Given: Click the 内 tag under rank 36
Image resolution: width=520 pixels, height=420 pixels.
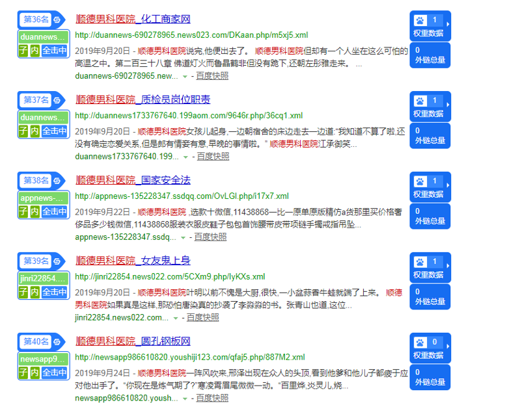Looking at the screenshot, I should [x=35, y=51].
